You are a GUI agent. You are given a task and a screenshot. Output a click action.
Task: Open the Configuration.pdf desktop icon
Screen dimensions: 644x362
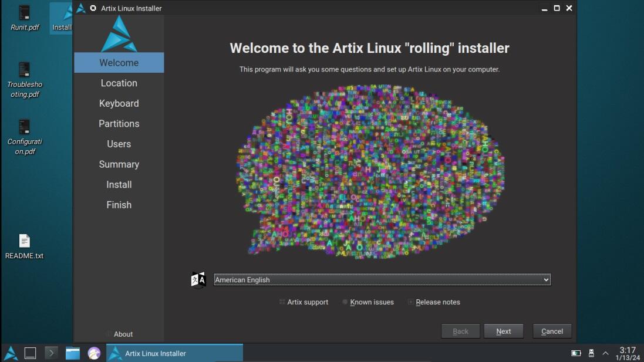click(x=25, y=137)
